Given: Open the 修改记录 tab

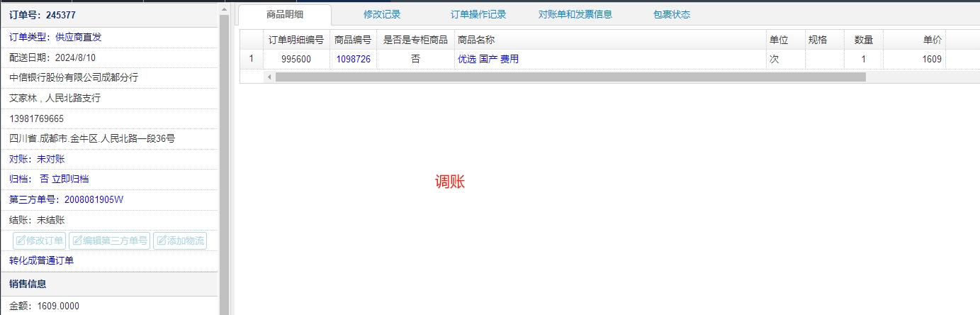Looking at the screenshot, I should [382, 14].
